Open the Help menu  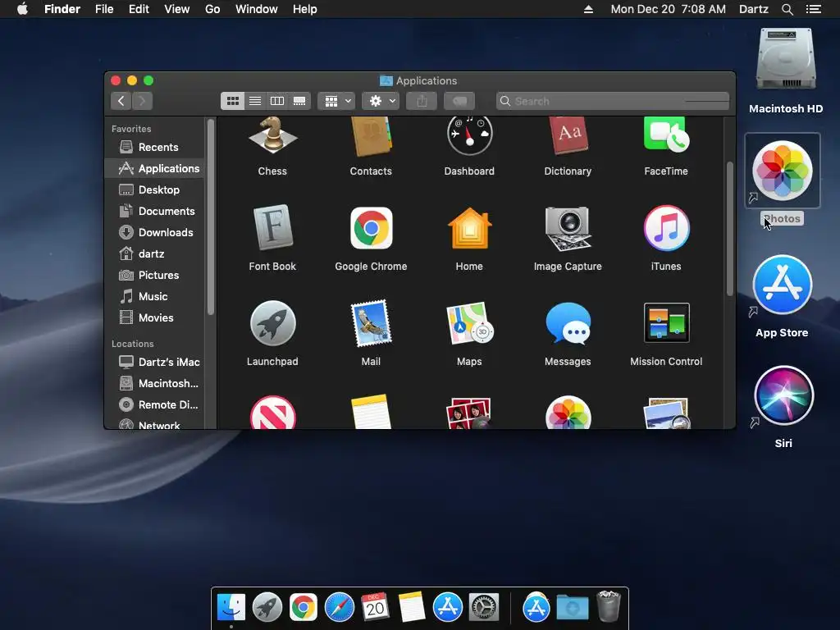coord(305,9)
